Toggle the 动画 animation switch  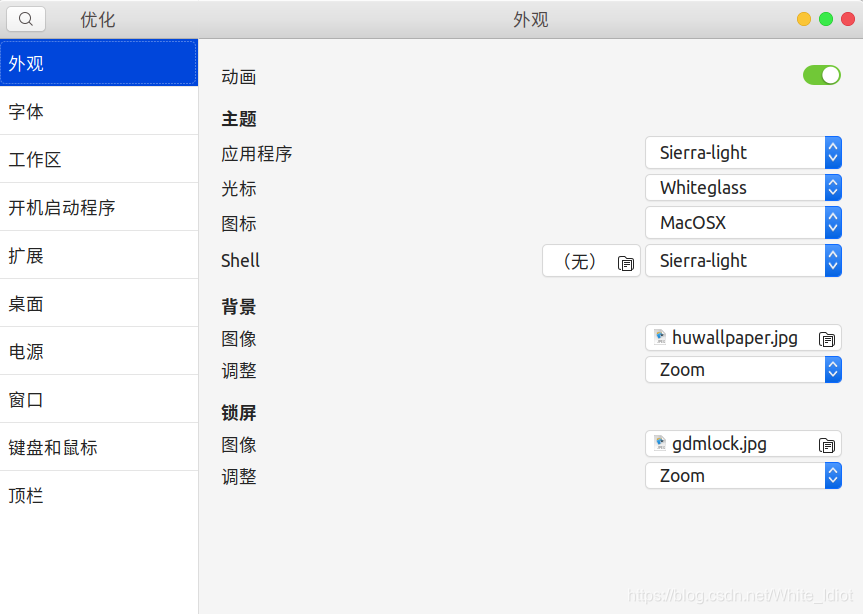click(822, 75)
